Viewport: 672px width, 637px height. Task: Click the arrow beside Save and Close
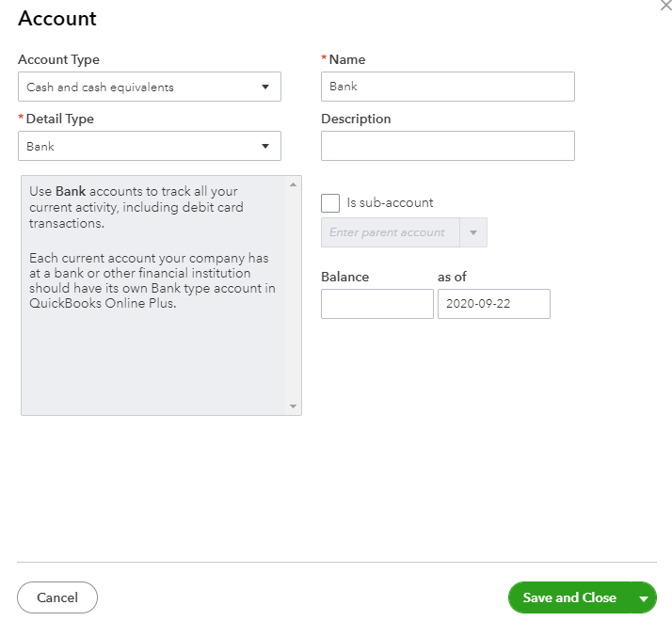click(644, 598)
